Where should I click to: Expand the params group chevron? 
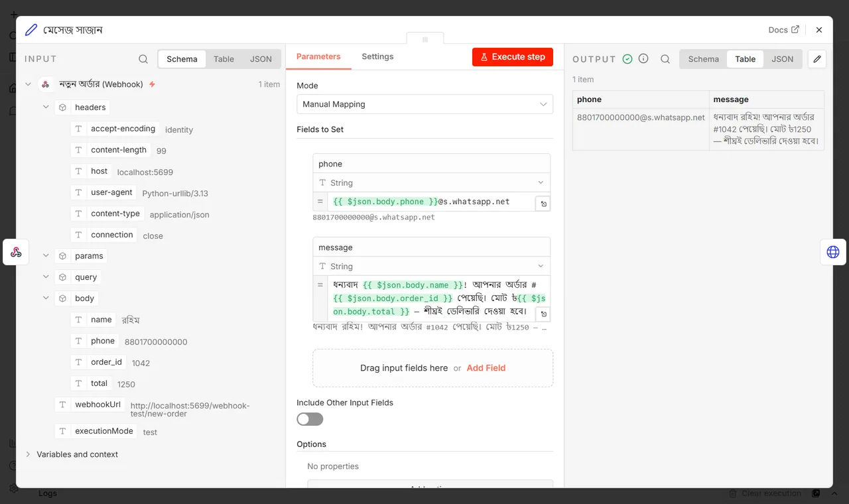[x=46, y=255]
